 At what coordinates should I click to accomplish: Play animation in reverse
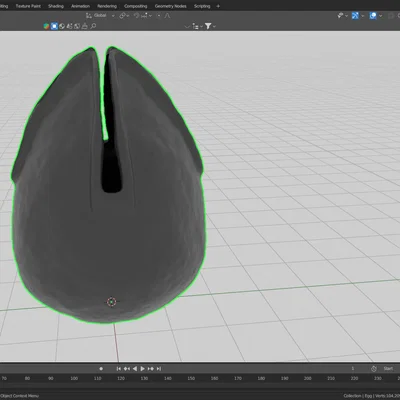(x=135, y=369)
